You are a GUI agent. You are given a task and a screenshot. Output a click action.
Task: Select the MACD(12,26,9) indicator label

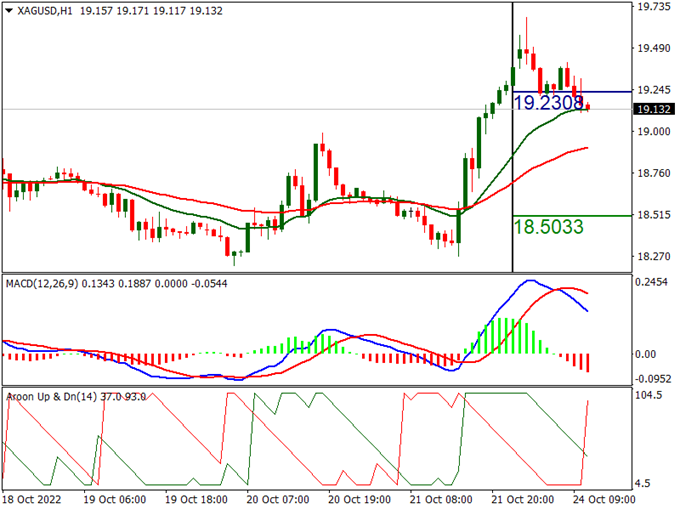42,284
